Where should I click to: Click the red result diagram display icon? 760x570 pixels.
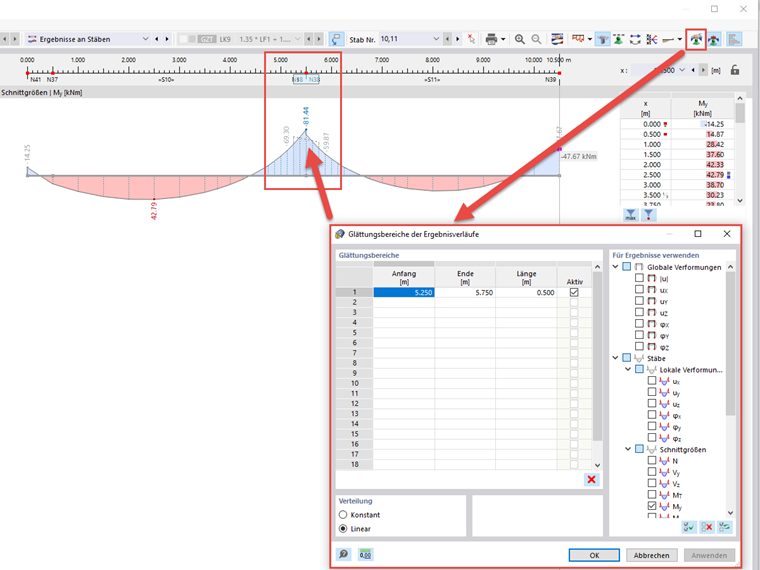[578, 39]
